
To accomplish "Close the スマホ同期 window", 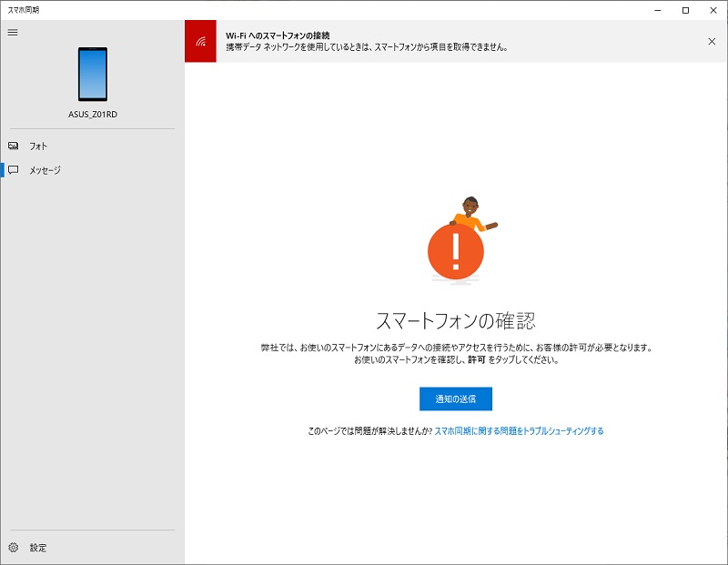I will click(713, 10).
